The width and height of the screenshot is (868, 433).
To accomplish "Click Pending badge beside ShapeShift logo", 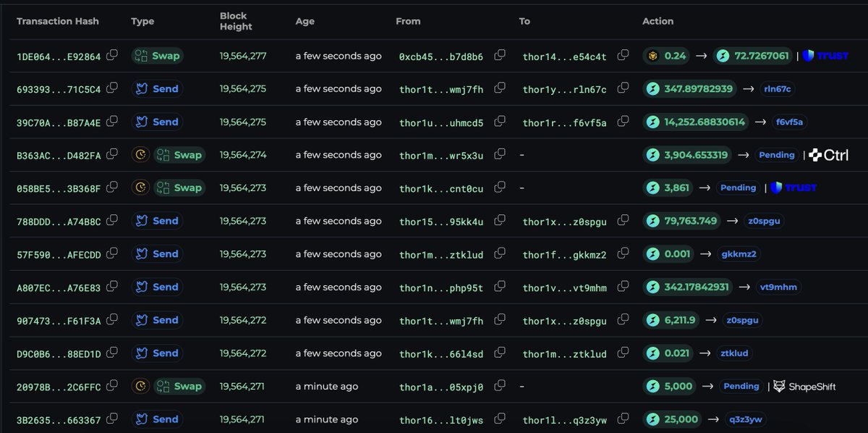I will coord(741,386).
